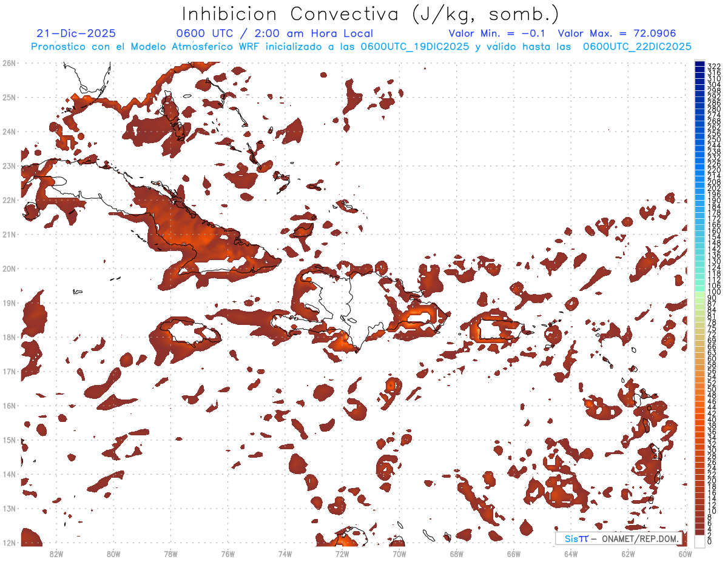Click the "72W" longitude label
This screenshot has height=562, width=728.
342,554
